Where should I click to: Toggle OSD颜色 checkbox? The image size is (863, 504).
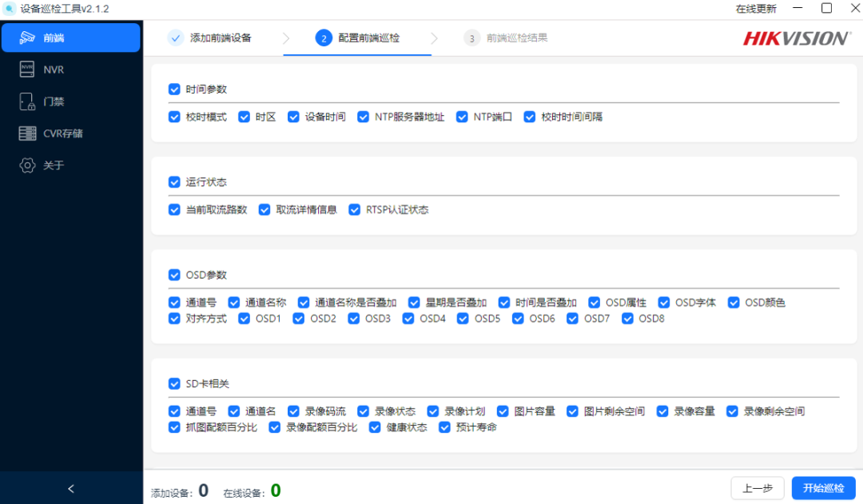734,303
